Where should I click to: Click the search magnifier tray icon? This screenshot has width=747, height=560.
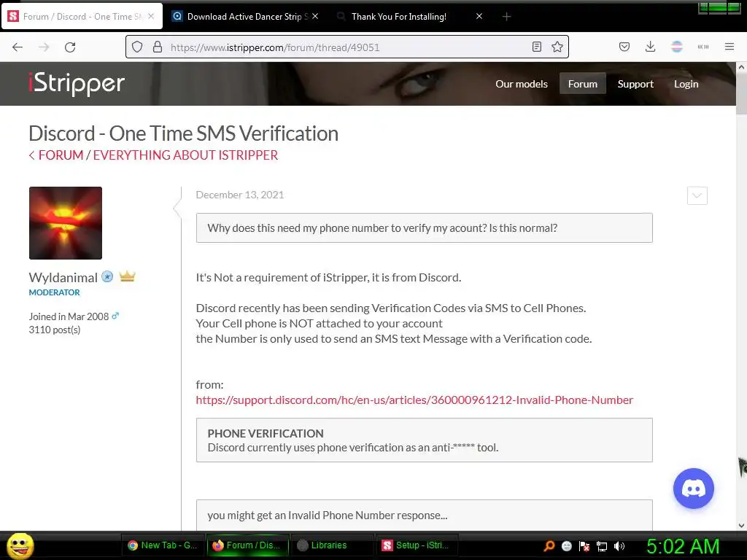(x=549, y=545)
